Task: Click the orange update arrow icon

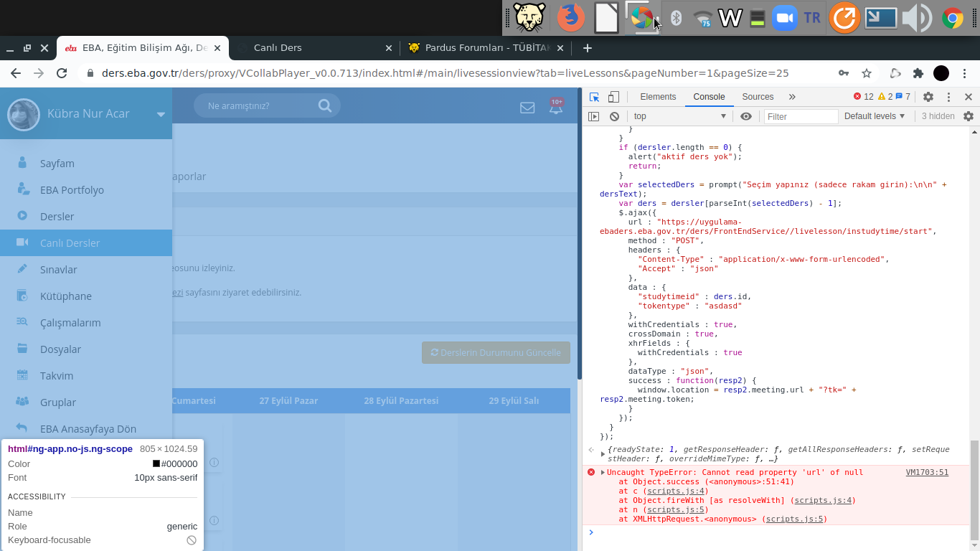Action: [844, 18]
